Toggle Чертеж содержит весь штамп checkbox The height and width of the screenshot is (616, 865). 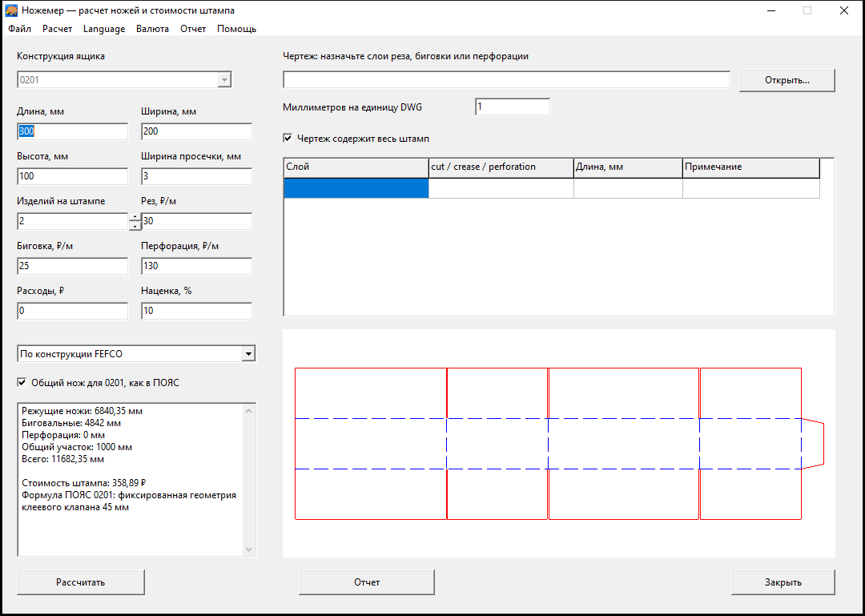click(x=288, y=139)
